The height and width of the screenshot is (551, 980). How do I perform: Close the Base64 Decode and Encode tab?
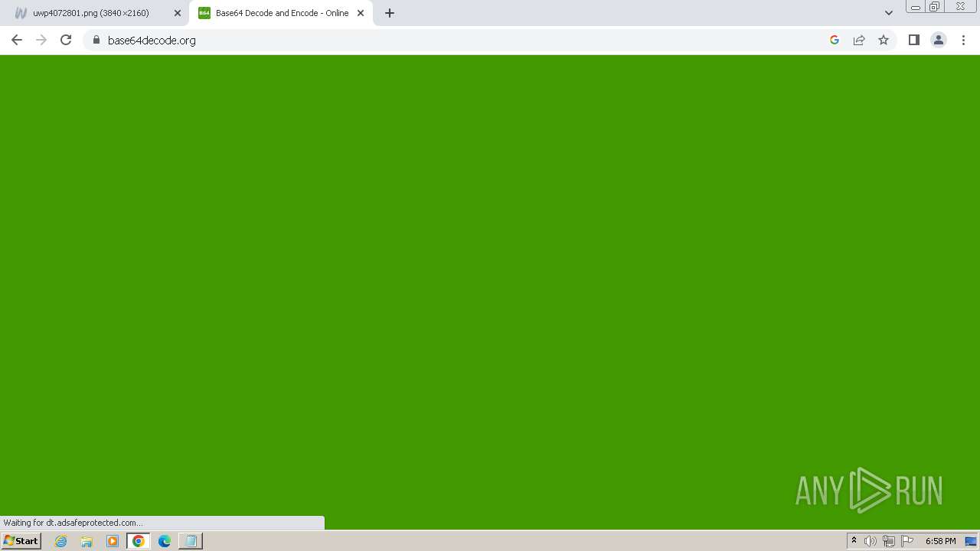click(361, 13)
